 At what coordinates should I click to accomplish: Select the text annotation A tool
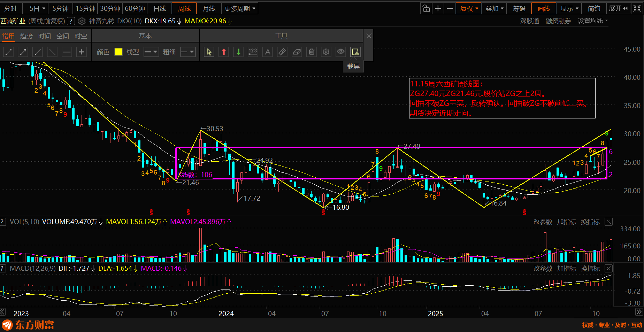268,52
